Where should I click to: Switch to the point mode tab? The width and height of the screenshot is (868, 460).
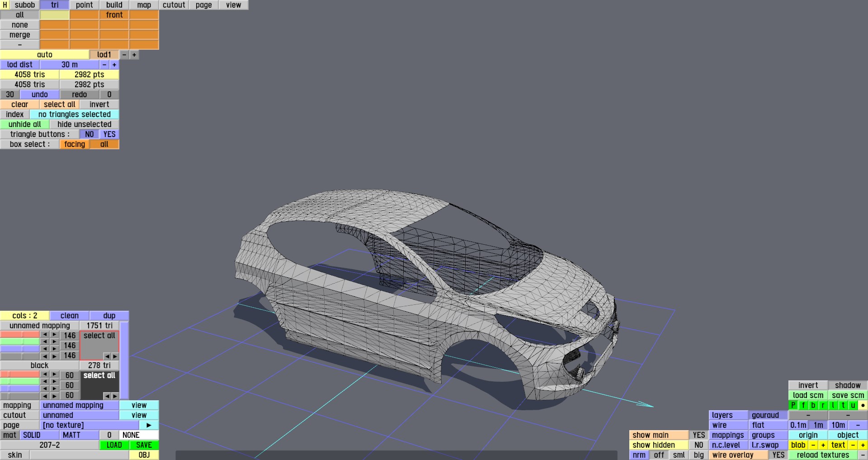[x=84, y=5]
